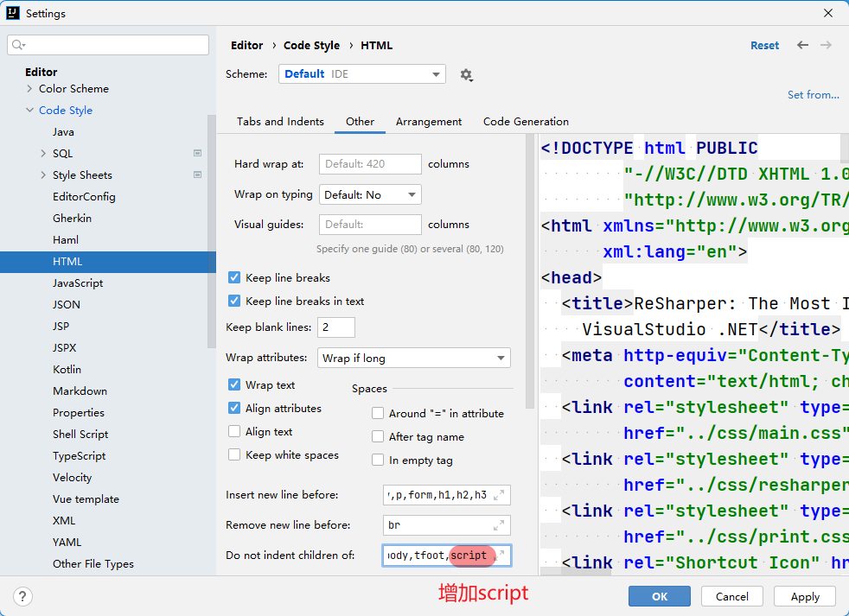Click the OK button

pyautogui.click(x=660, y=596)
